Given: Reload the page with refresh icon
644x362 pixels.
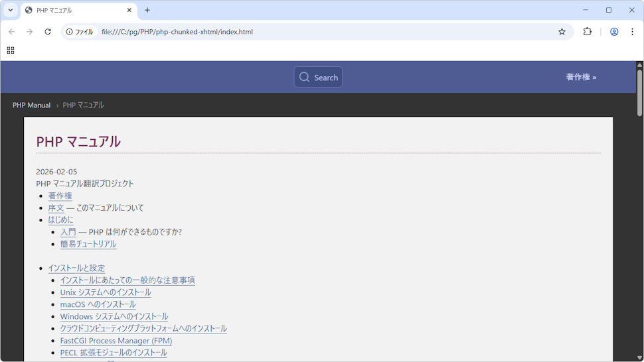Looking at the screenshot, I should point(48,32).
